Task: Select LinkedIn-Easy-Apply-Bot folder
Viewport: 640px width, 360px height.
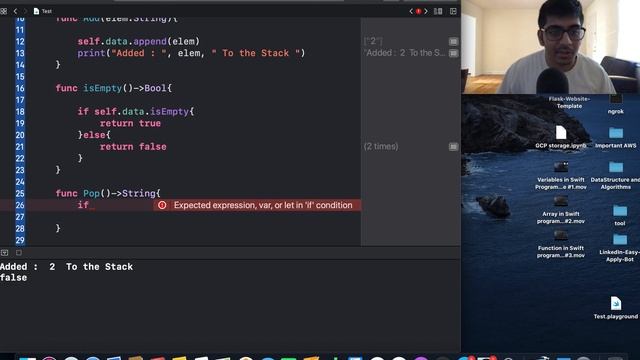Action: coord(620,248)
